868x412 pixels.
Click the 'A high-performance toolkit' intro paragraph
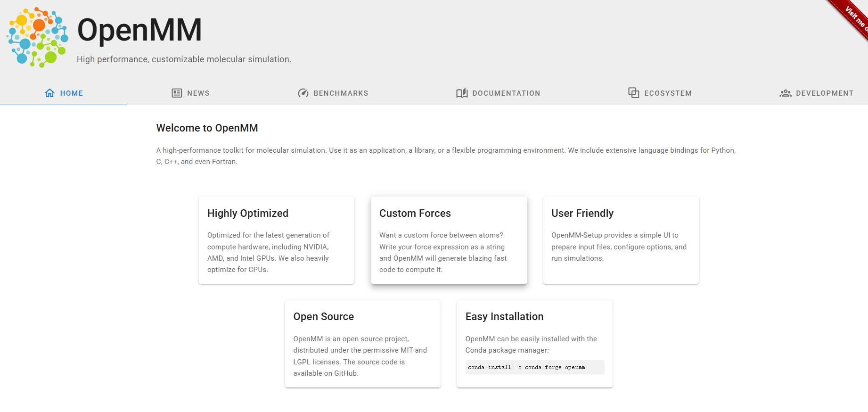pos(446,156)
